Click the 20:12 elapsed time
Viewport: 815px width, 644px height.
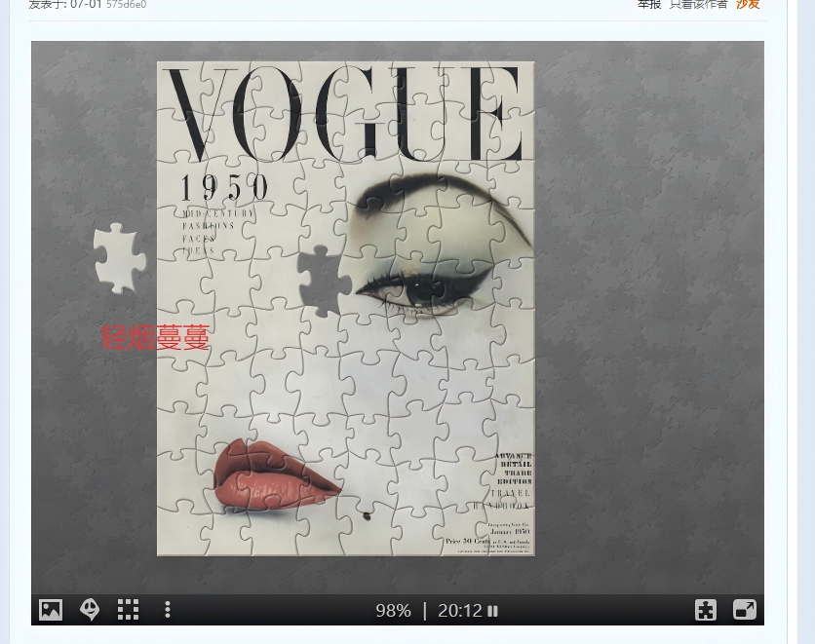point(460,611)
